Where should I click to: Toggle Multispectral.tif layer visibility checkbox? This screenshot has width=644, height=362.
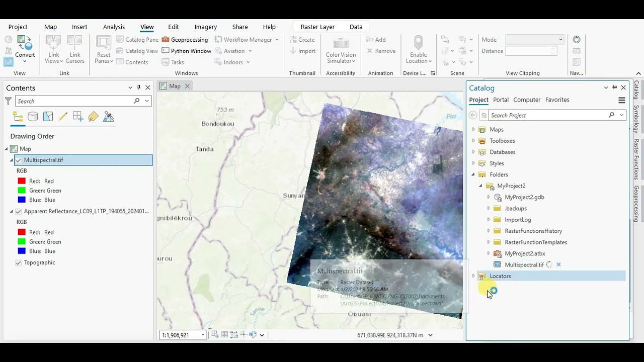coord(19,160)
